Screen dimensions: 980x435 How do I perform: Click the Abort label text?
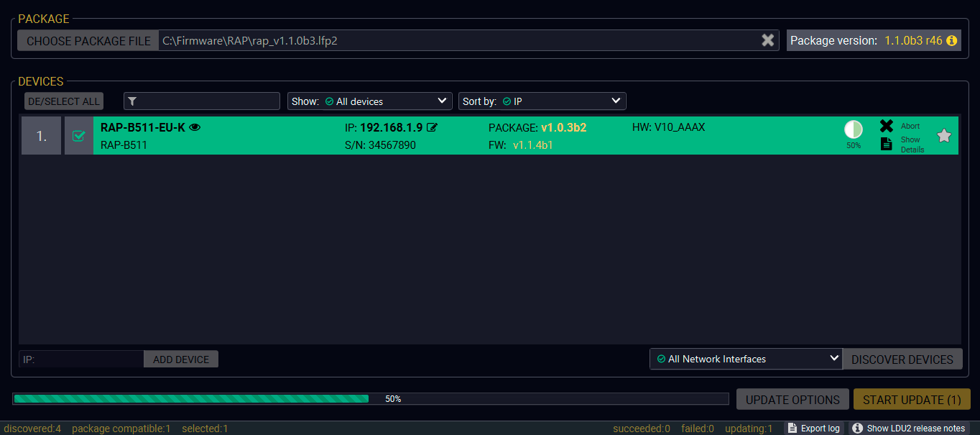point(910,126)
